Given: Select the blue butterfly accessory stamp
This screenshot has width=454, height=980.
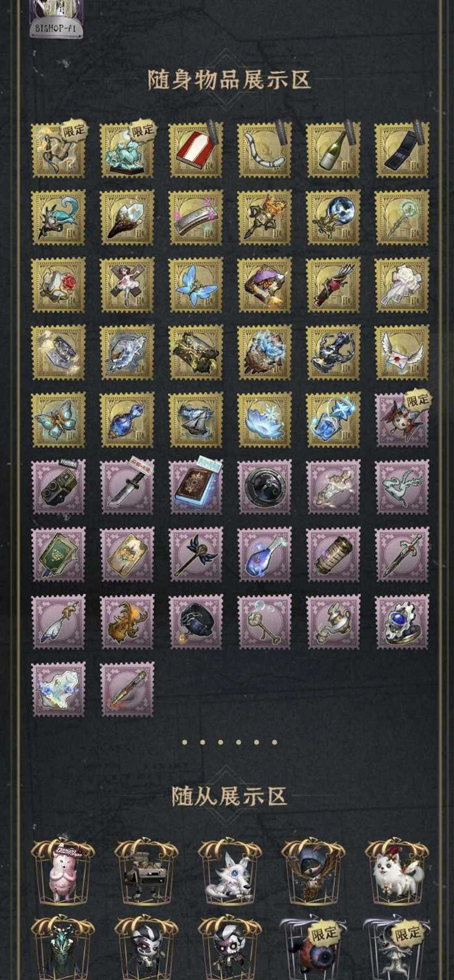Looking at the screenshot, I should [x=196, y=285].
